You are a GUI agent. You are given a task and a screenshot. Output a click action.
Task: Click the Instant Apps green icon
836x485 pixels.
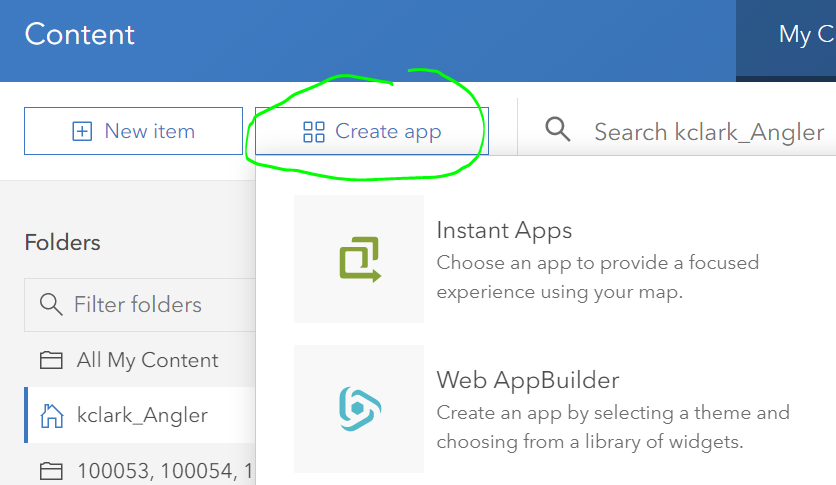click(x=359, y=259)
